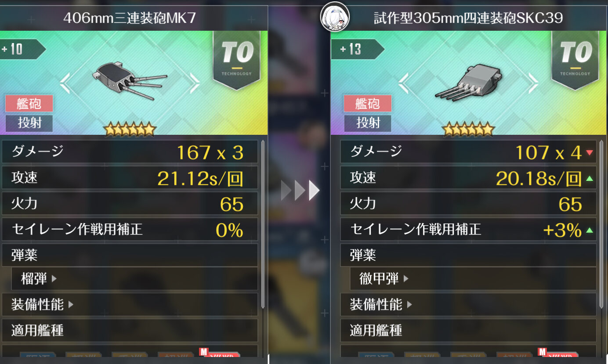Go to previous equipment on the SKC39 panel
Screen dimensions: 608x364
click(403, 83)
